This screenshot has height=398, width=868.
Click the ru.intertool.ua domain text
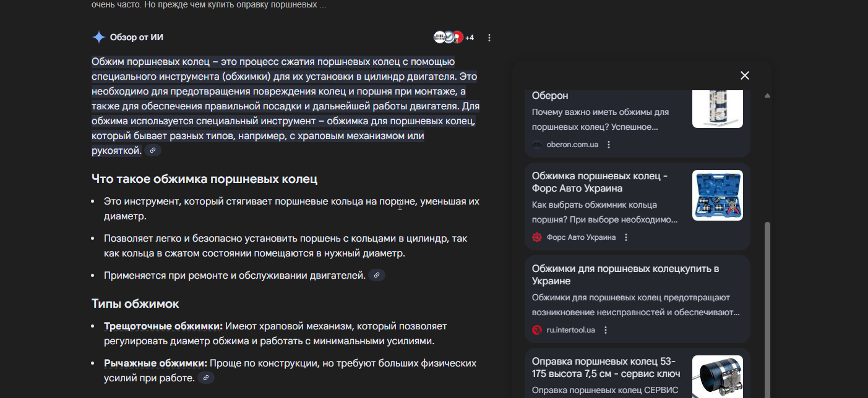[571, 330]
